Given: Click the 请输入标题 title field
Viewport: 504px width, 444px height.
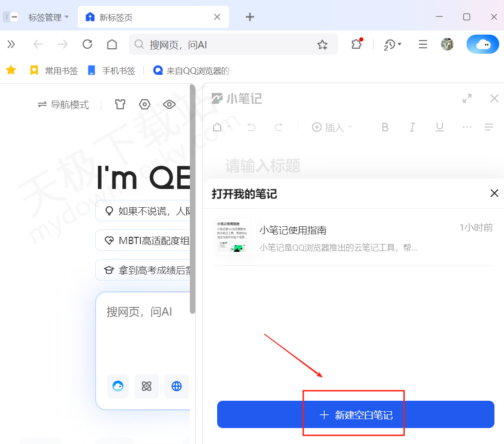Looking at the screenshot, I should tap(263, 166).
